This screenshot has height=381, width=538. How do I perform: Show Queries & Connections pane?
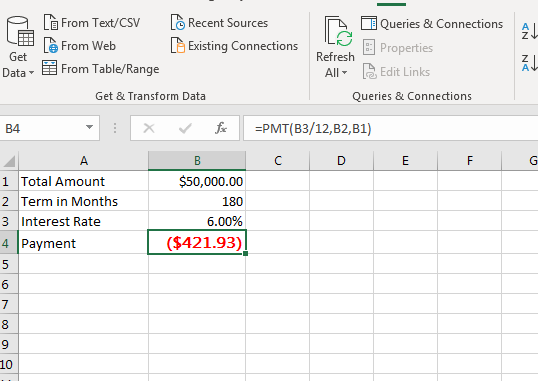pos(432,24)
